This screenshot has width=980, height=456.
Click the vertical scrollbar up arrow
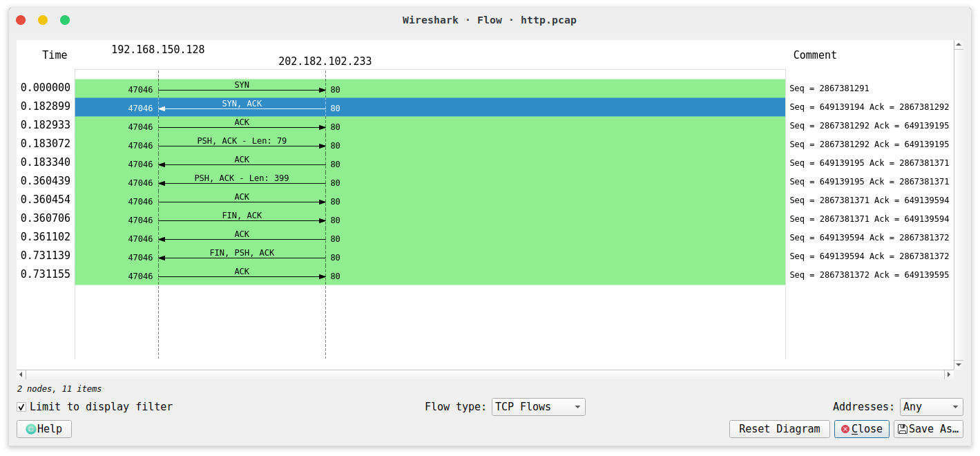click(958, 46)
